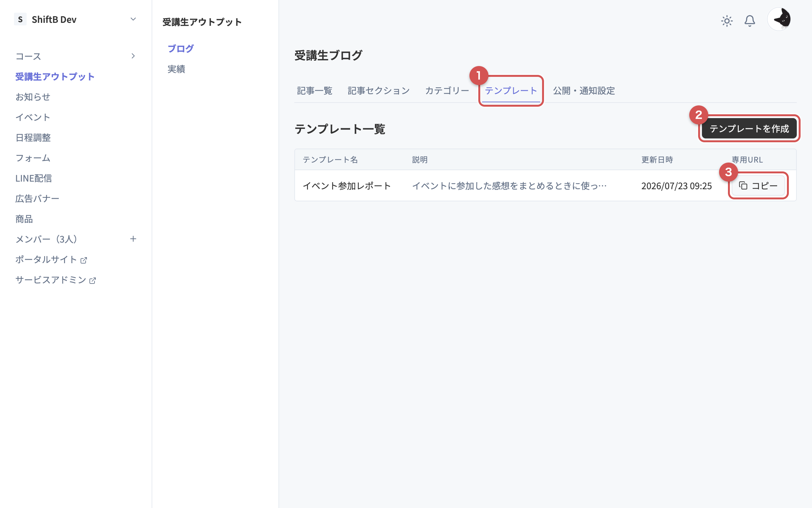Click the 更新日時 column header

(x=657, y=160)
